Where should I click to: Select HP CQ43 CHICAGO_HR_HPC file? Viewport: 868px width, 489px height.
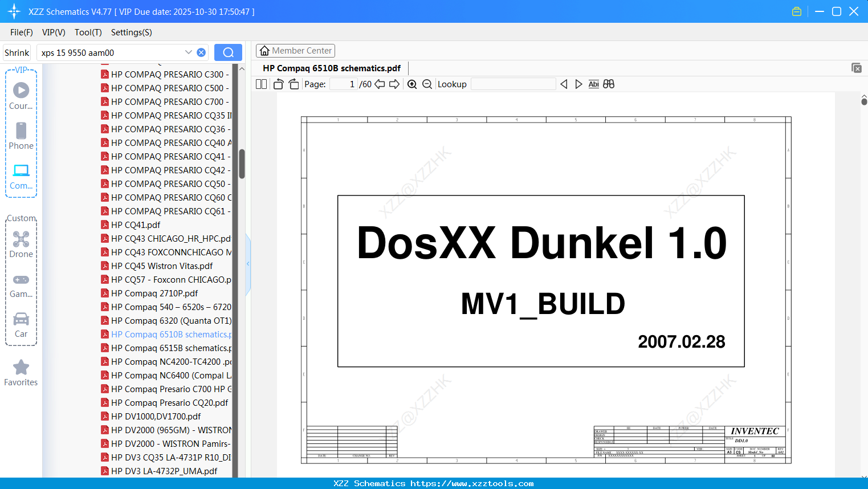[165, 238]
